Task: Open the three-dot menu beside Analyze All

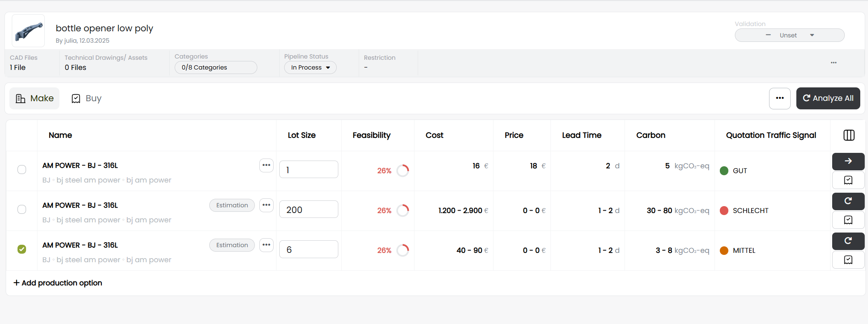Action: (780, 98)
